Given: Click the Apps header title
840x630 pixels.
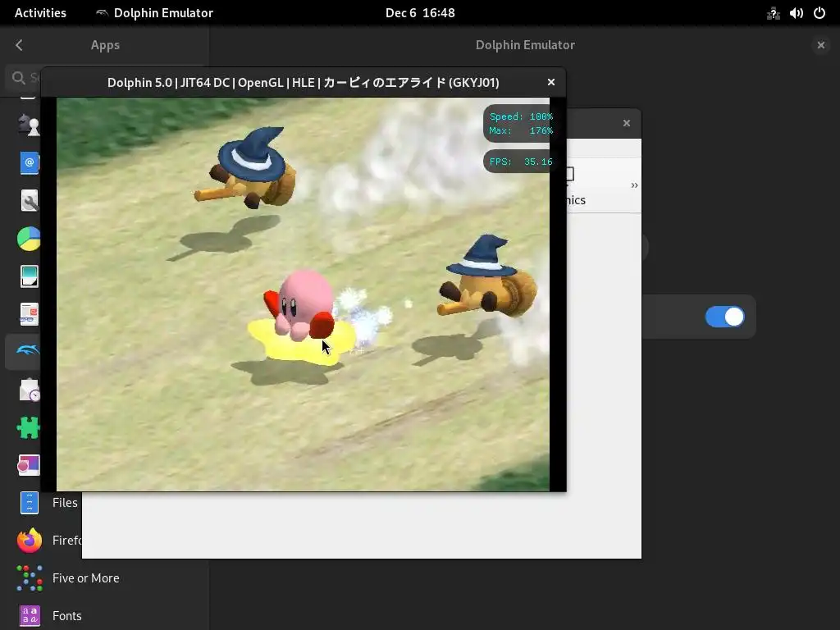Looking at the screenshot, I should pyautogui.click(x=105, y=45).
